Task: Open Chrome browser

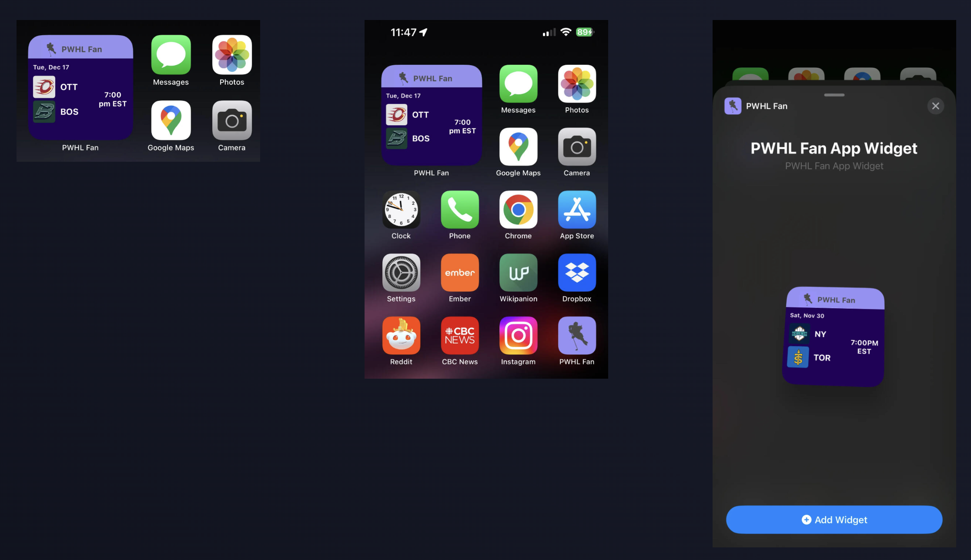Action: tap(518, 210)
